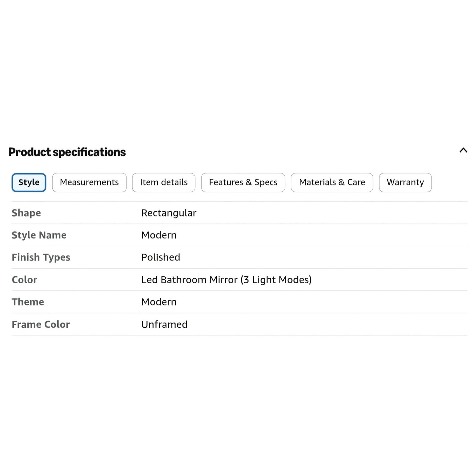This screenshot has height=476, width=476.
Task: Select Led Bathroom Mirror (3 Light Modes) text
Action: [226, 280]
